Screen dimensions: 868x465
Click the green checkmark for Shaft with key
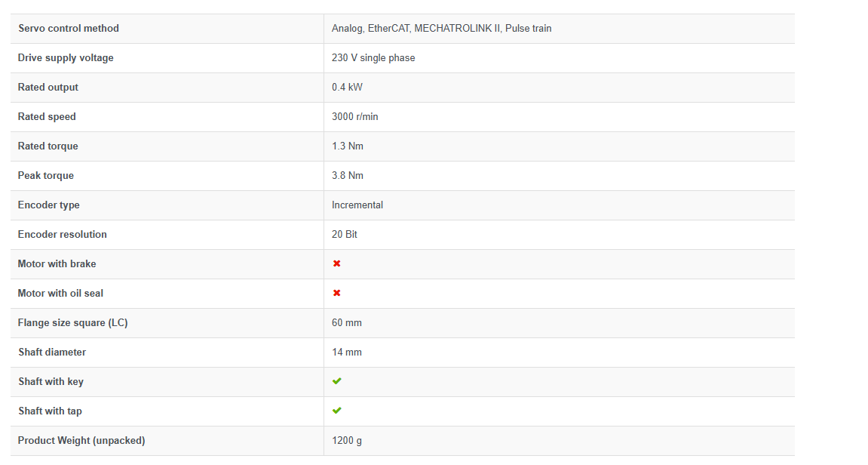click(x=337, y=381)
